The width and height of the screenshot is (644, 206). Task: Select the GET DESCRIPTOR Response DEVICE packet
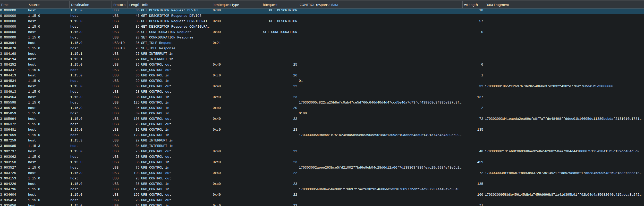click(x=322, y=16)
